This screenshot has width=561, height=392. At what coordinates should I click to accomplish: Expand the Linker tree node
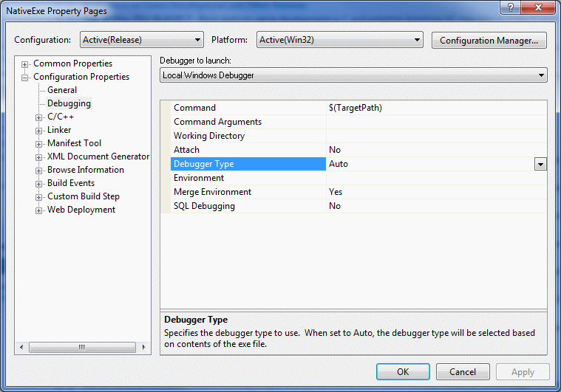pos(39,130)
